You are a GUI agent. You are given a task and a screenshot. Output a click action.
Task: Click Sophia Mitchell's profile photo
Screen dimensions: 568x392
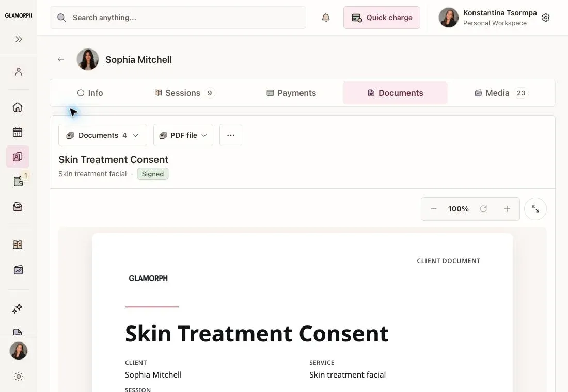point(88,59)
